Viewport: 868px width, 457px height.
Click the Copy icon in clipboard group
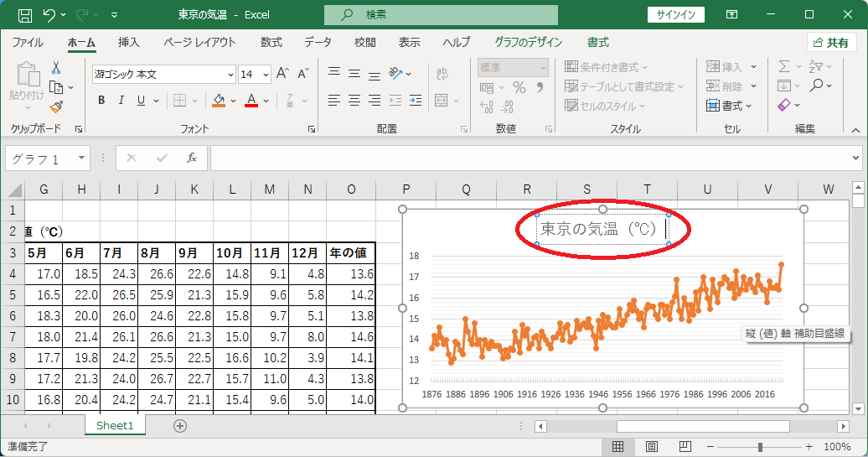[x=56, y=87]
